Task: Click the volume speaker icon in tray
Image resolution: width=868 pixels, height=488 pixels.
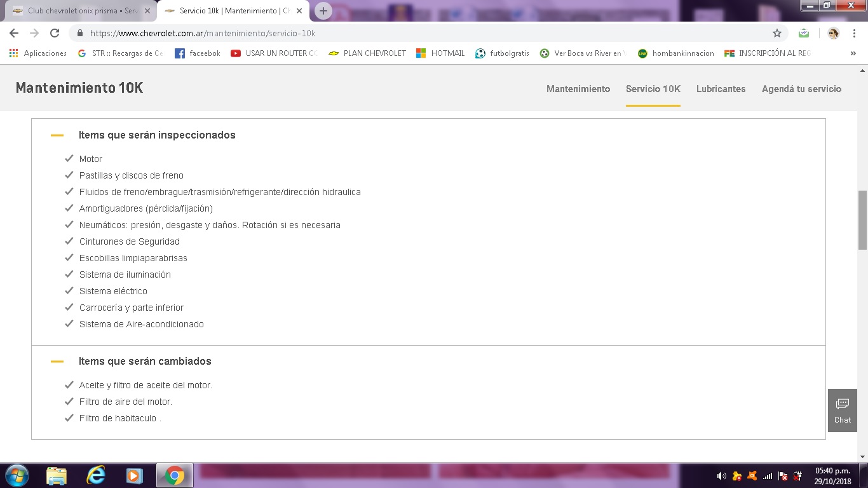Action: coord(721,475)
